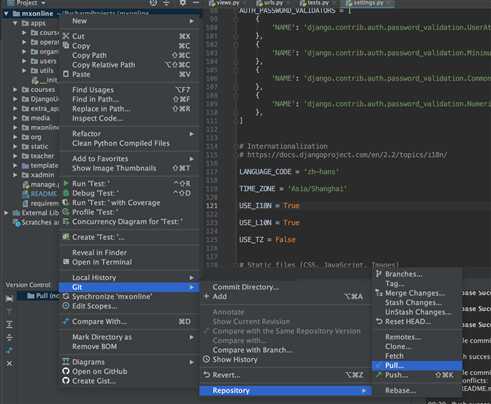Choose Compare with Branch option
This screenshot has height=404, width=491.
[x=286, y=350]
